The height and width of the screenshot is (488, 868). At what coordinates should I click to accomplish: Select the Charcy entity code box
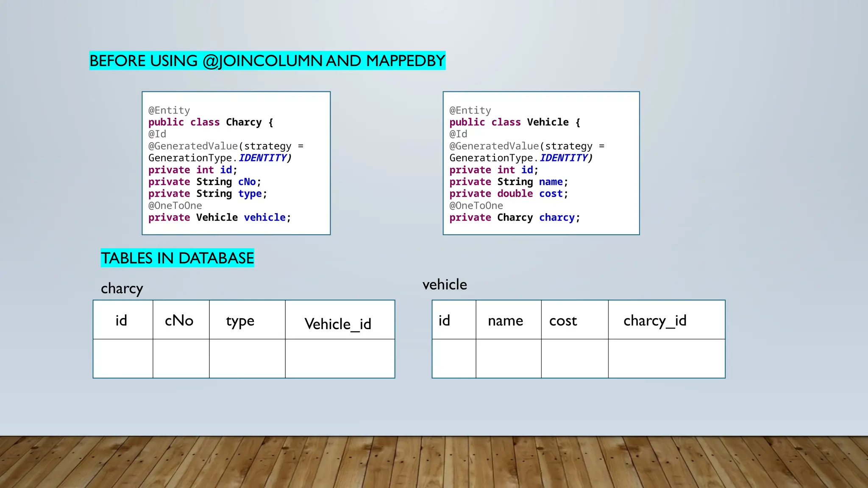[x=236, y=163]
